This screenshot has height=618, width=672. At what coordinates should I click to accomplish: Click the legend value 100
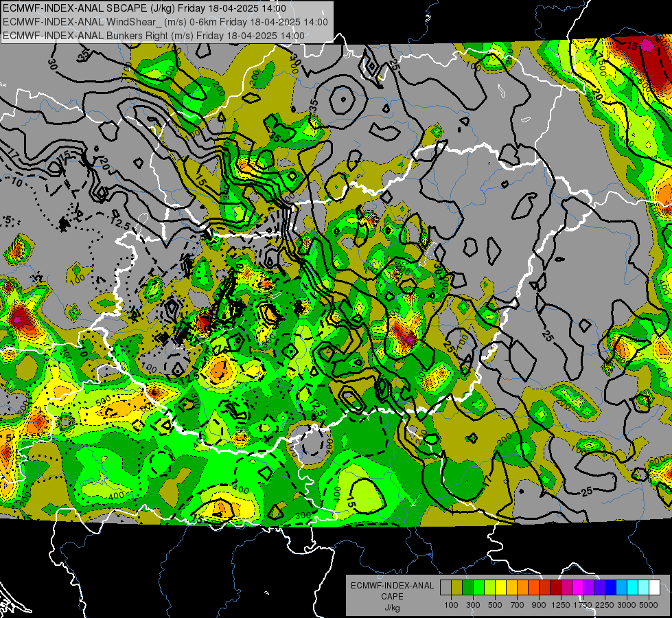coord(451,605)
